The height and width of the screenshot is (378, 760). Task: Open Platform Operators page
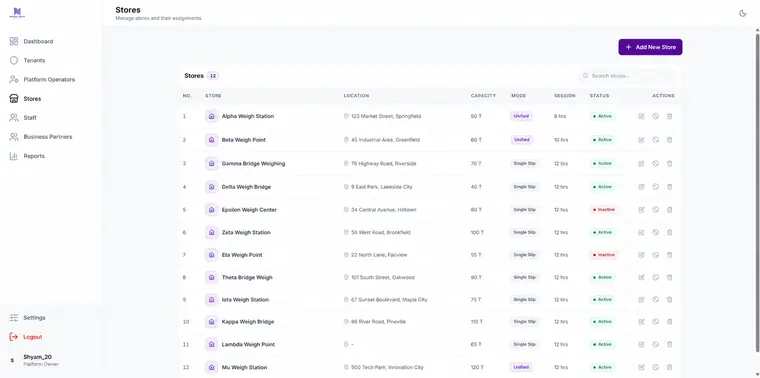pyautogui.click(x=50, y=79)
